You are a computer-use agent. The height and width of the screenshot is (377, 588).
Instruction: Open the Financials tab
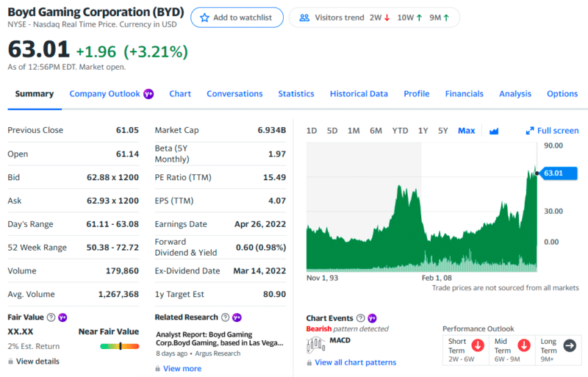pyautogui.click(x=465, y=94)
